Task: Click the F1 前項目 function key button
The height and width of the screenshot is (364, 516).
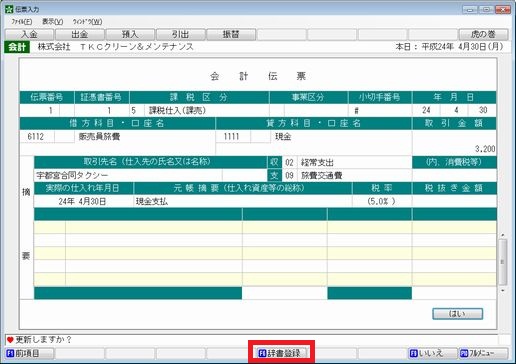Action: click(29, 353)
